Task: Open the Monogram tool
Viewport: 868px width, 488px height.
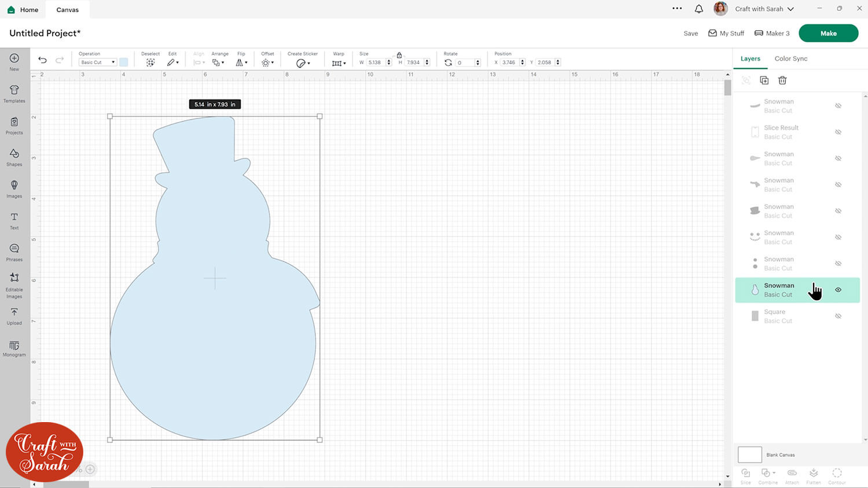Action: tap(14, 348)
